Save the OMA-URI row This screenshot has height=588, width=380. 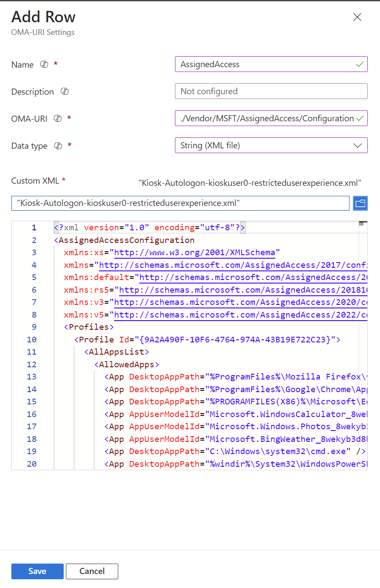point(37,571)
